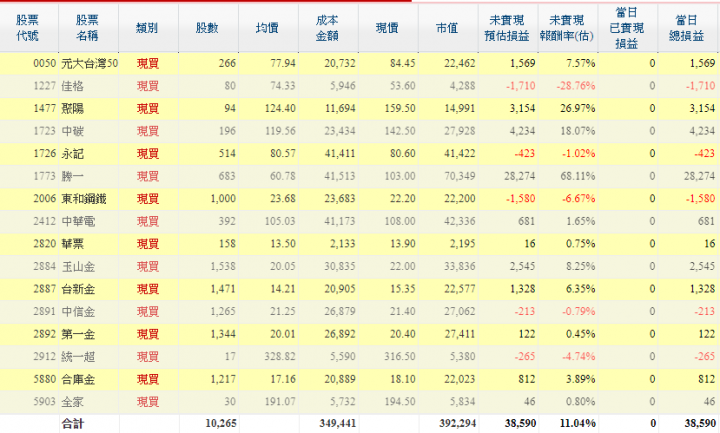The image size is (720, 433).
Task: Click stock name 全家
Action: 73,402
